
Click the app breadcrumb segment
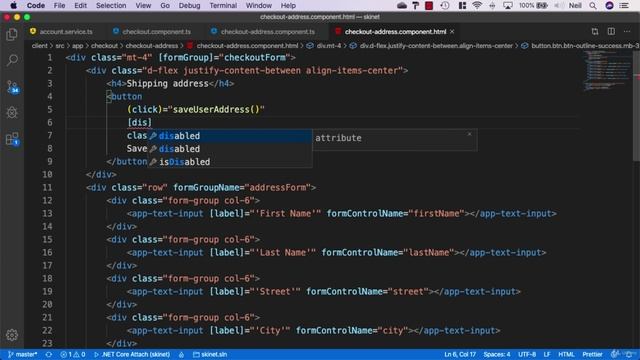78,46
